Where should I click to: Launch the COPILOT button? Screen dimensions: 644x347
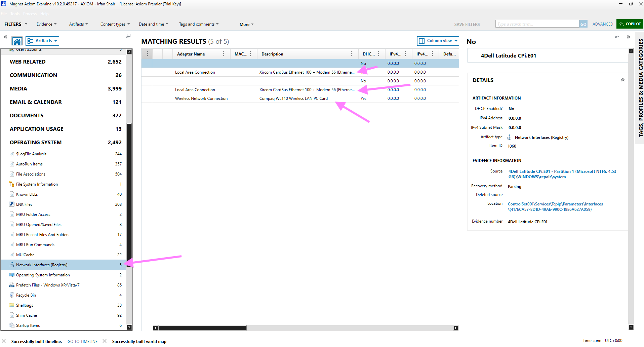(630, 24)
